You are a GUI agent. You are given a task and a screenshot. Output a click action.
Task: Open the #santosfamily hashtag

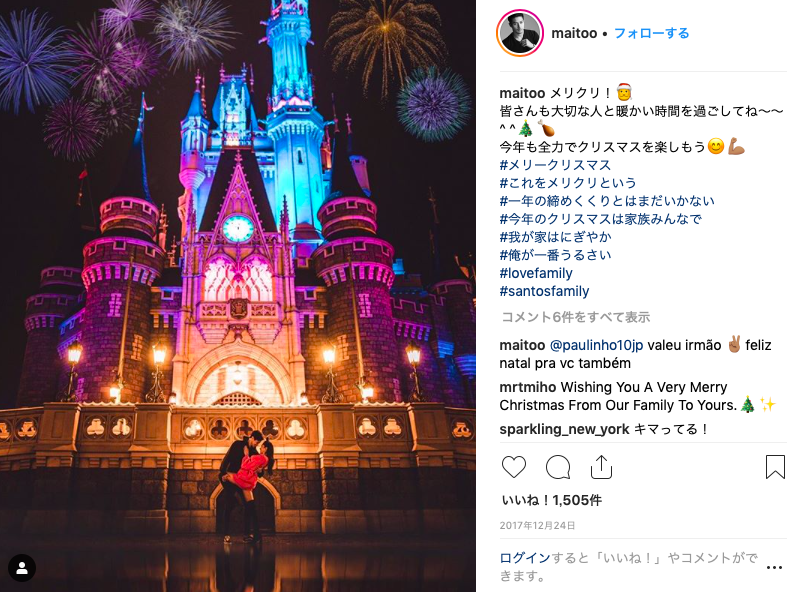pyautogui.click(x=544, y=291)
